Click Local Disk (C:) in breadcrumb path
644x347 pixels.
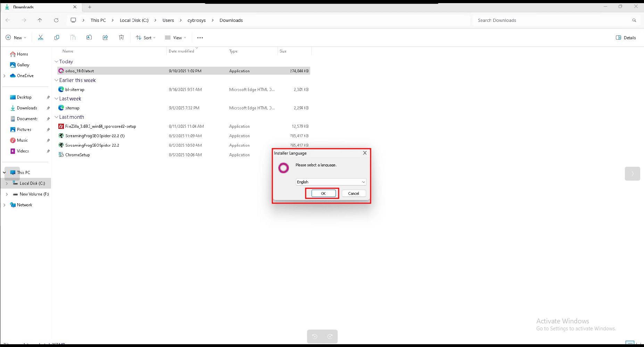tap(134, 20)
